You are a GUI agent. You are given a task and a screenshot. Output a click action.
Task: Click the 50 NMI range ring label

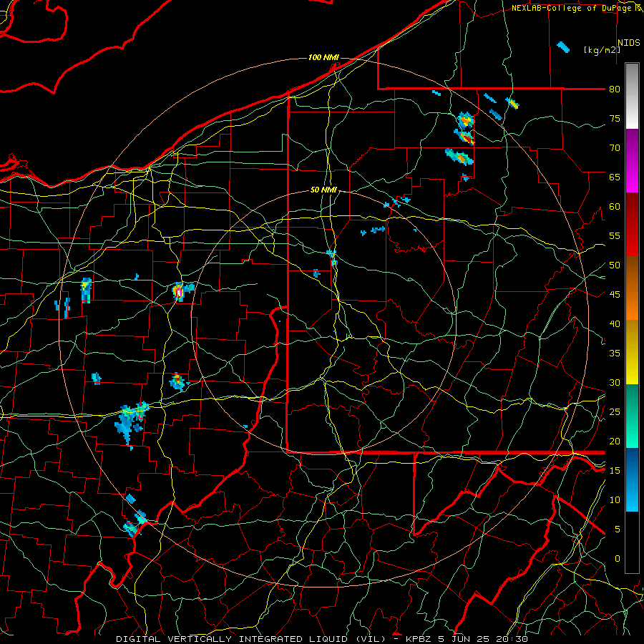point(323,190)
